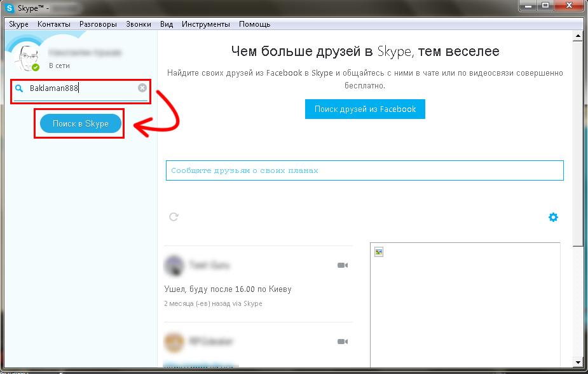Click the status text Ушел, буду после 16.00 по Киеву

click(228, 289)
